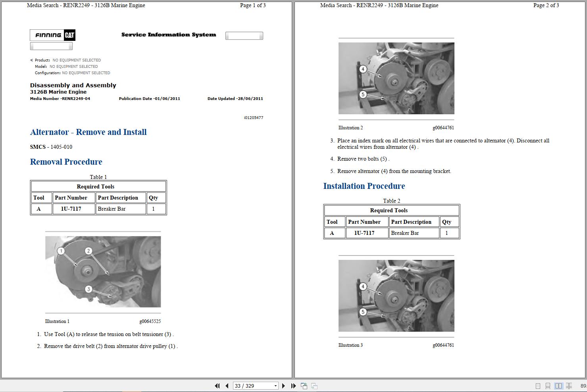Click the small arrow icon beside Product label
587x392 pixels.
(x=31, y=60)
